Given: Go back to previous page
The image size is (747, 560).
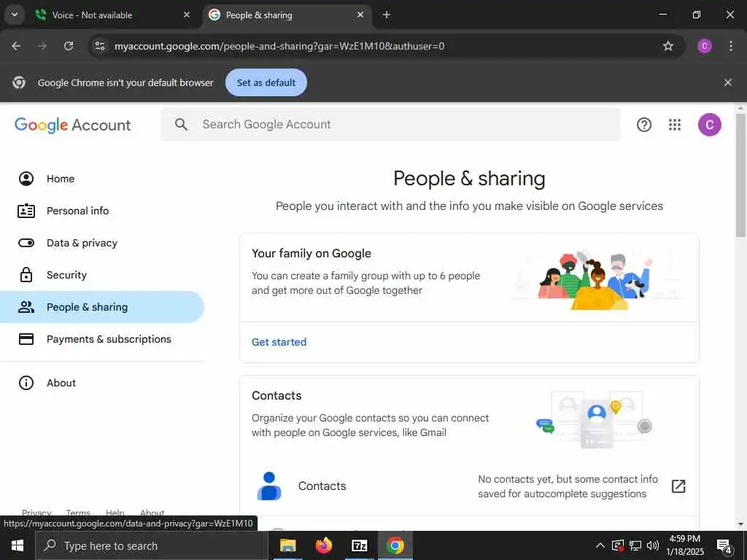Looking at the screenshot, I should click(x=16, y=46).
